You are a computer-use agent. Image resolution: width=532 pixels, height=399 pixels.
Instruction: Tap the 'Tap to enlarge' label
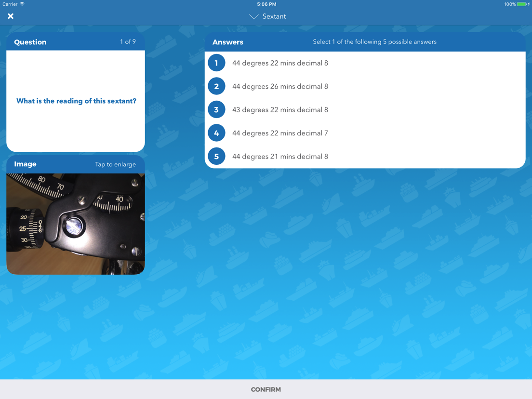click(x=115, y=164)
